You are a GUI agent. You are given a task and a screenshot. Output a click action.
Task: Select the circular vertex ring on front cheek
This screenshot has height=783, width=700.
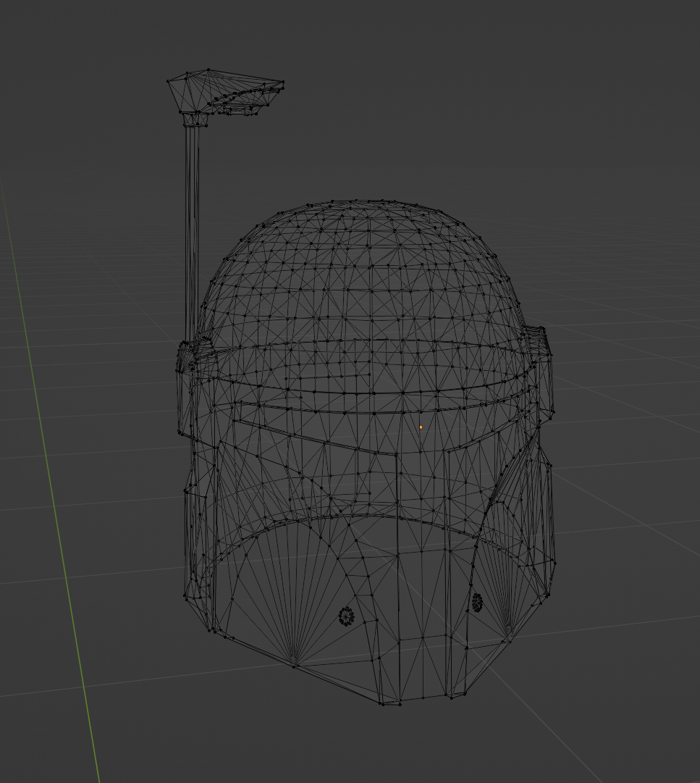coord(346,616)
